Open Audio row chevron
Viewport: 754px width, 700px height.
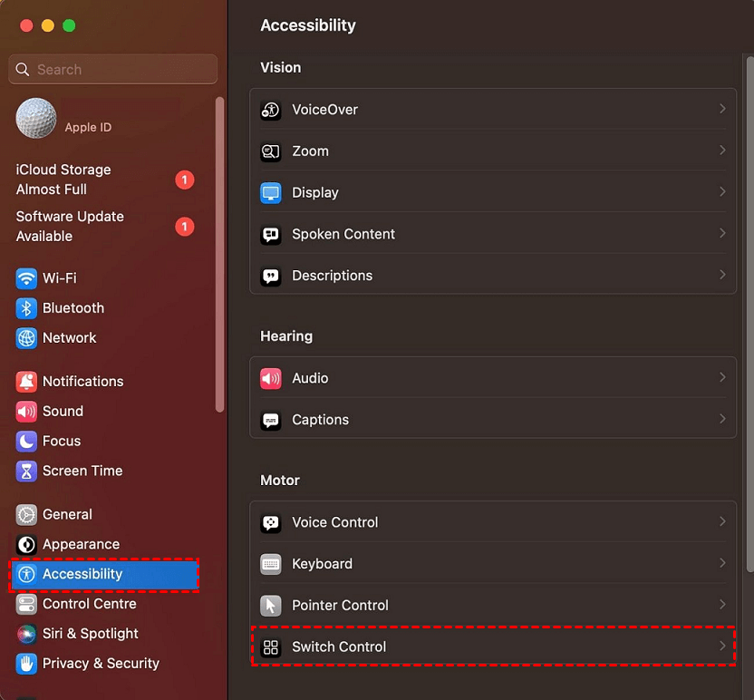(722, 377)
